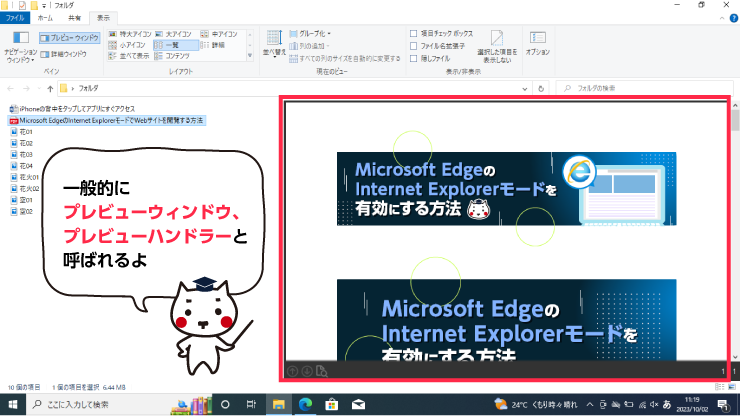Click 選択した項目を表示しない button
The image size is (740, 416).
click(497, 46)
